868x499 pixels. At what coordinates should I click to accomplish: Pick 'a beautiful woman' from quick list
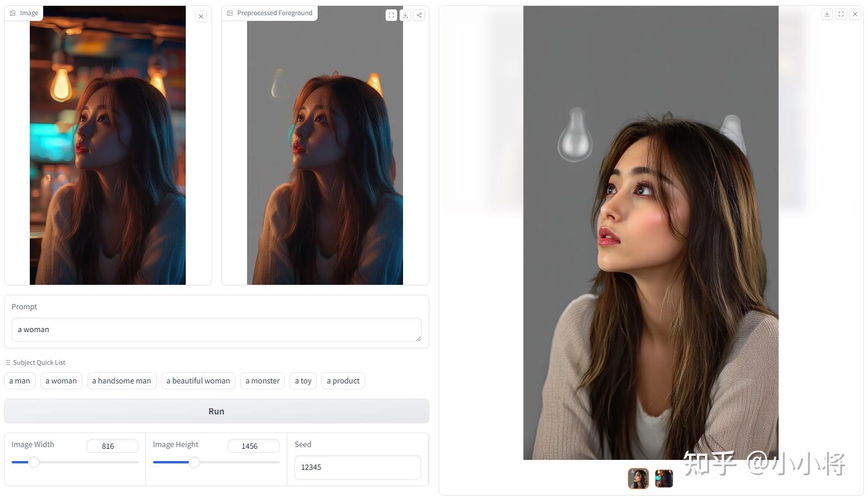(198, 381)
